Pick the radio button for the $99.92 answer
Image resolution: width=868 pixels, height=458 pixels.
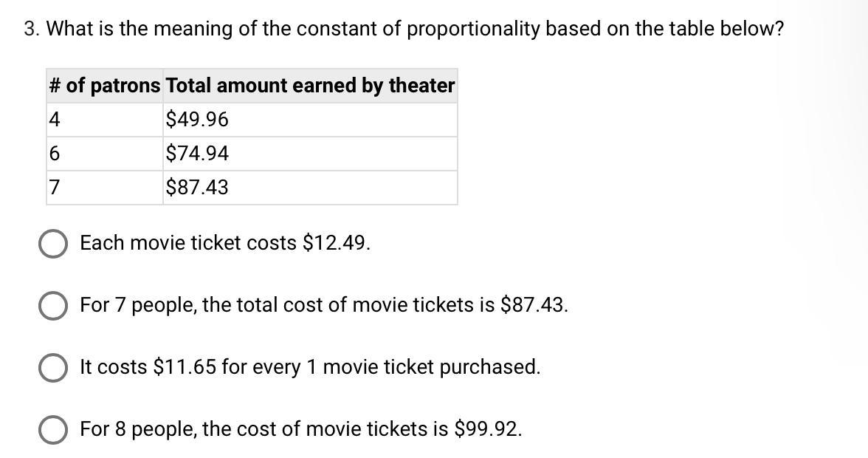(53, 430)
